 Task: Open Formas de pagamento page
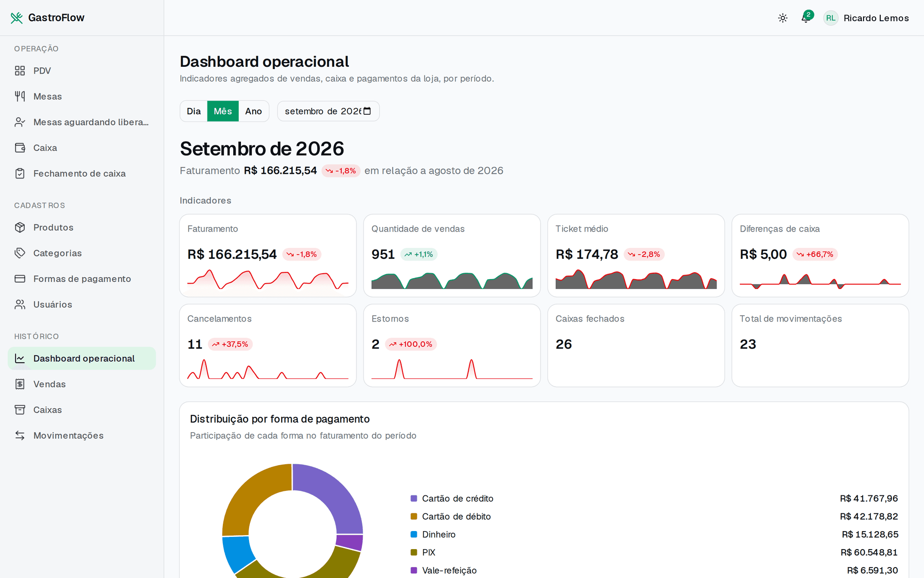pyautogui.click(x=82, y=279)
